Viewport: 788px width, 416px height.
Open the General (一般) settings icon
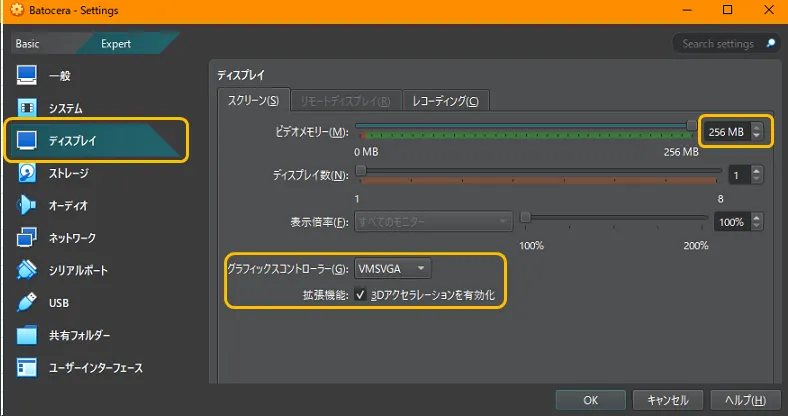[27, 76]
